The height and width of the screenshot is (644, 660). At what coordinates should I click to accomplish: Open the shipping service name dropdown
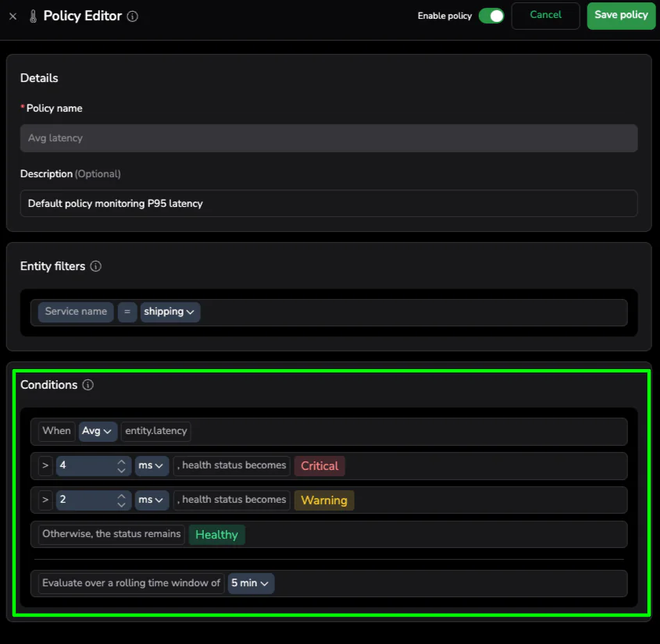169,312
